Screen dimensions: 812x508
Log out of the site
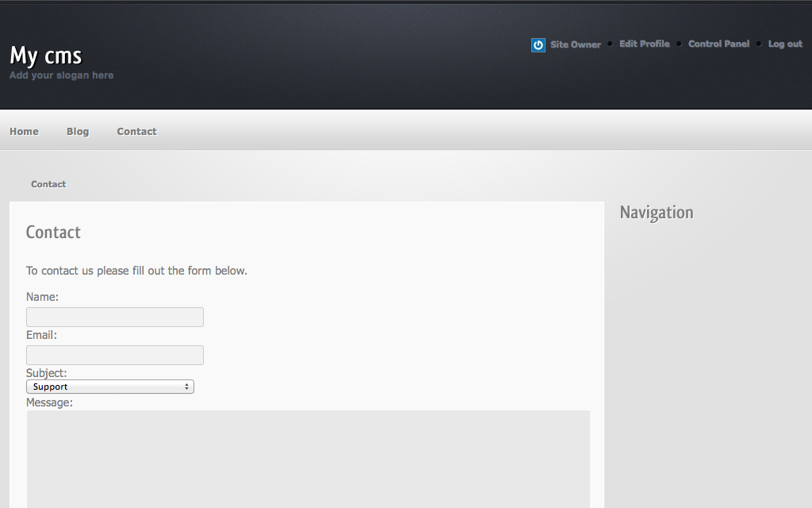(x=784, y=44)
